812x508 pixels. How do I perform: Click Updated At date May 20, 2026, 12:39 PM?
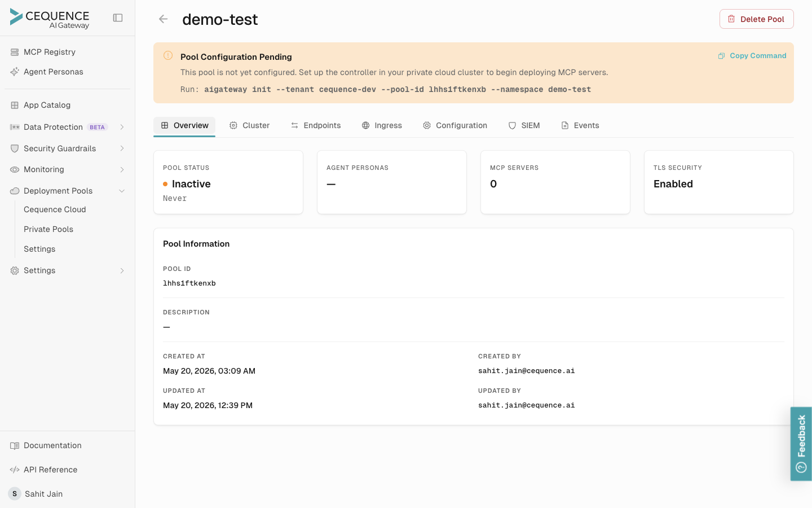point(208,405)
